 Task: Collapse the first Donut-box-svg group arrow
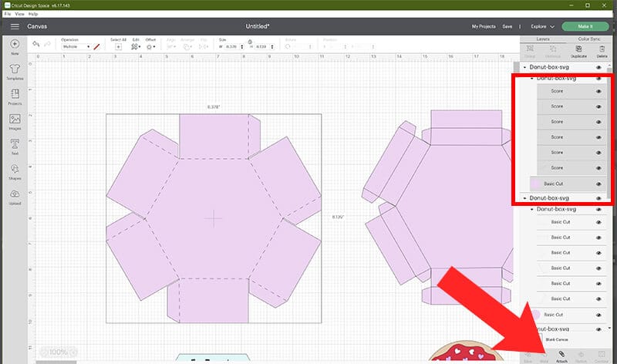click(x=525, y=67)
